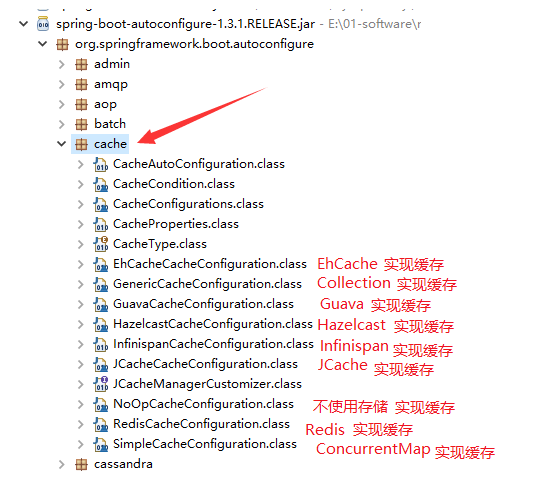
Task: Click the cassandra package icon
Action: pyautogui.click(x=81, y=464)
